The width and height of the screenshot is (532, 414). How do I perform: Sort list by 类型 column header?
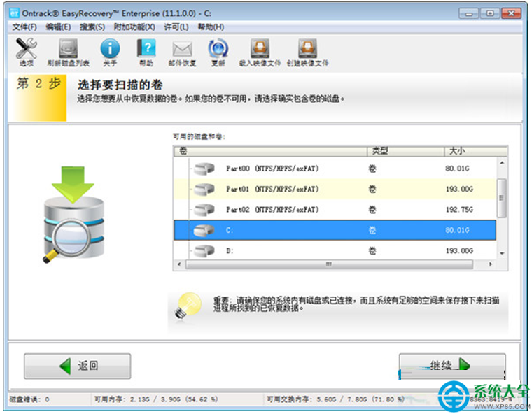[x=406, y=151]
